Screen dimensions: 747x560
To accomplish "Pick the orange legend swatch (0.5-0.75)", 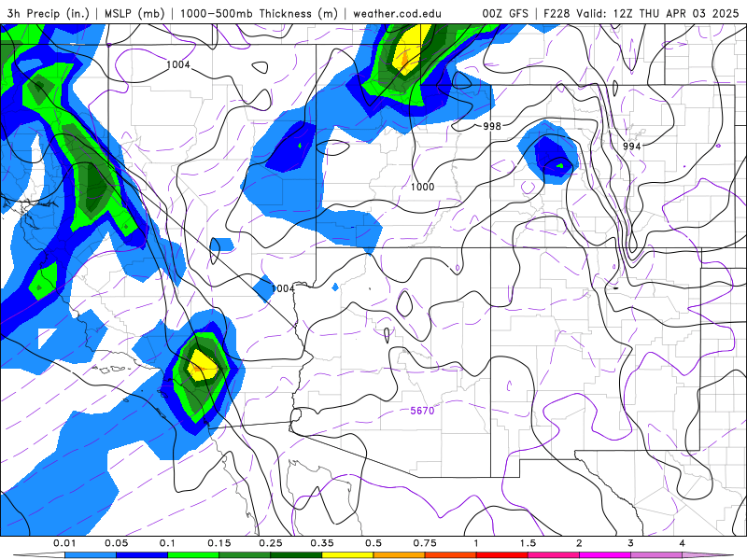I will tap(400, 555).
